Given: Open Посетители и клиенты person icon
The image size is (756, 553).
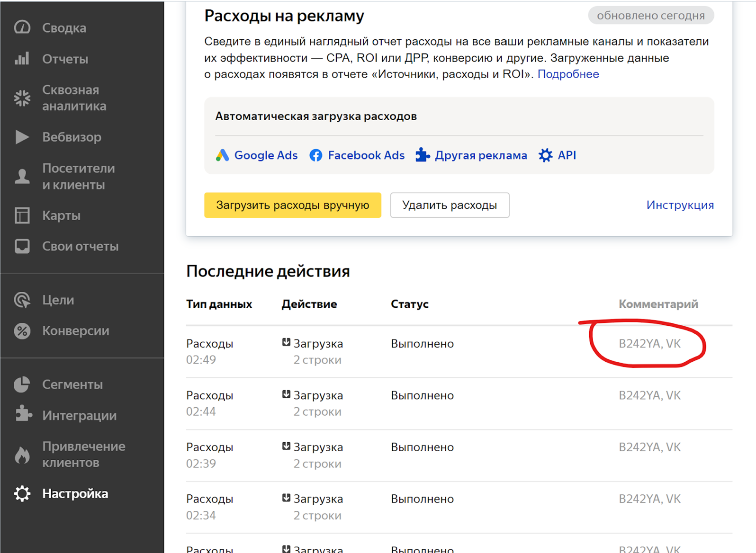Looking at the screenshot, I should click(22, 176).
